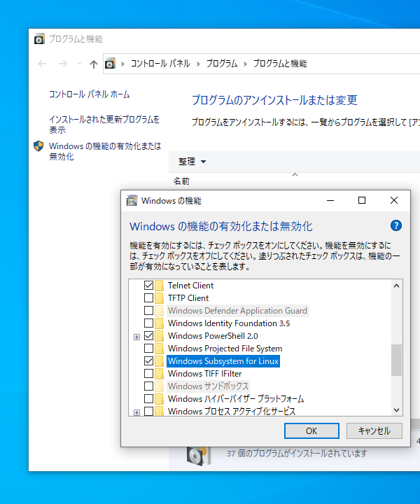Click the features list scroll down arrow
The width and height of the screenshot is (420, 504).
pos(396,410)
